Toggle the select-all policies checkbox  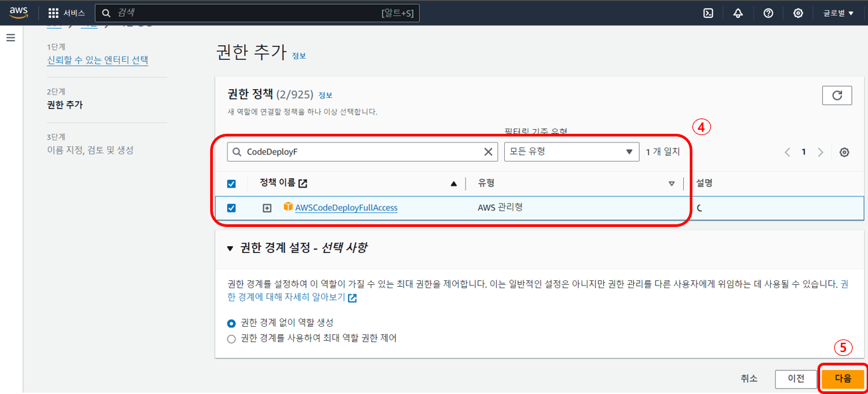coord(231,184)
